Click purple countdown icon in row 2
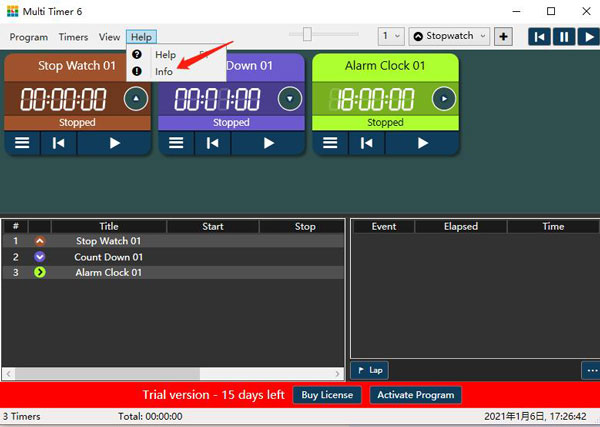Image resolution: width=600 pixels, height=427 pixels. point(40,257)
